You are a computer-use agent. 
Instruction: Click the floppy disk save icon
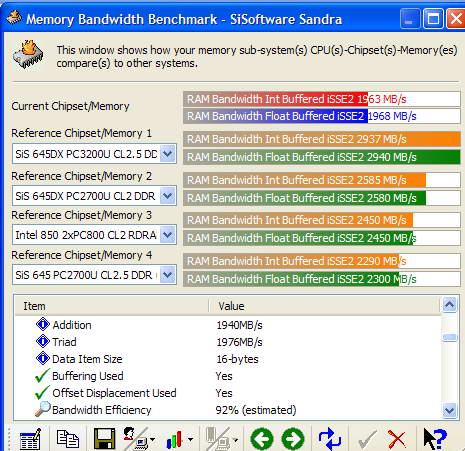(104, 439)
